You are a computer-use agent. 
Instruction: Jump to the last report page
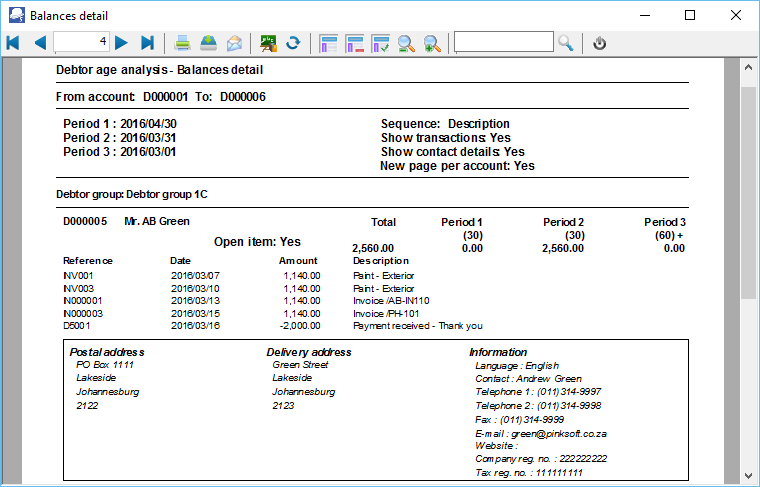[147, 42]
